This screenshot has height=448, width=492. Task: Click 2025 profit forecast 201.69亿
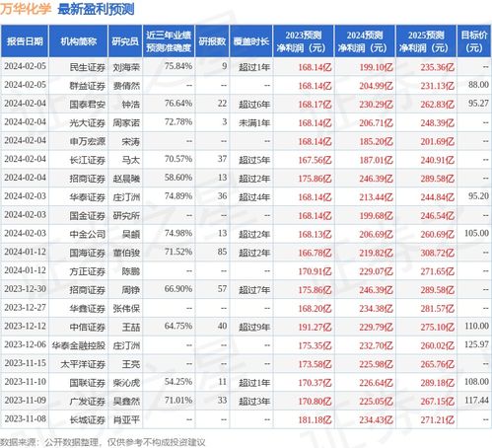(438, 142)
